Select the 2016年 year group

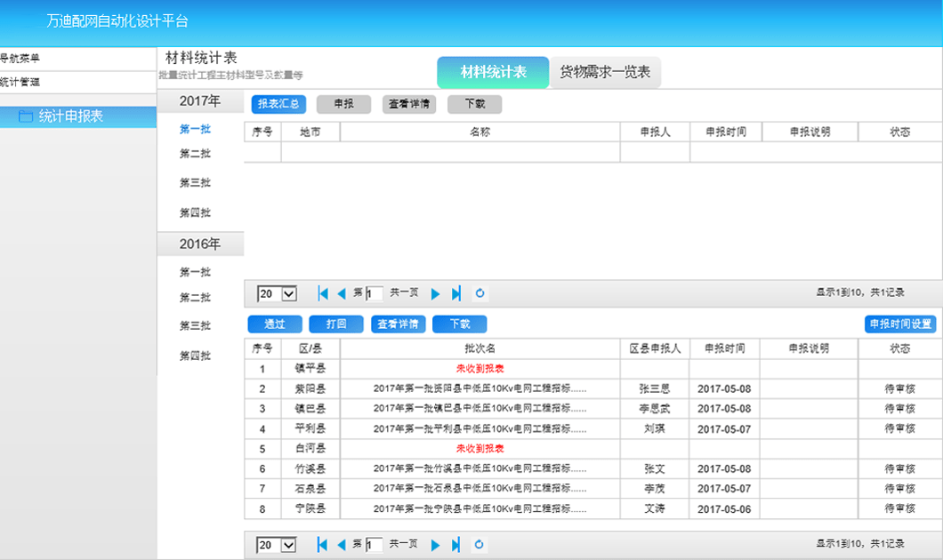pyautogui.click(x=200, y=244)
